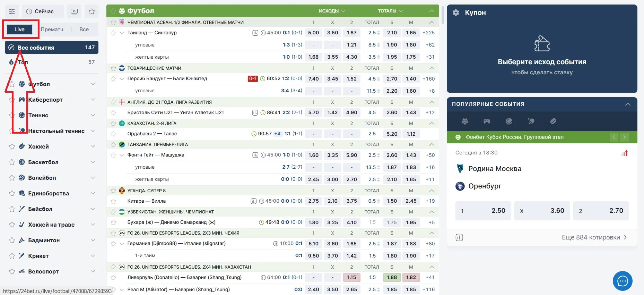Collapse sub-markets for Фонтн Гейт — Машуджа
644x295 pixels.
122,155
